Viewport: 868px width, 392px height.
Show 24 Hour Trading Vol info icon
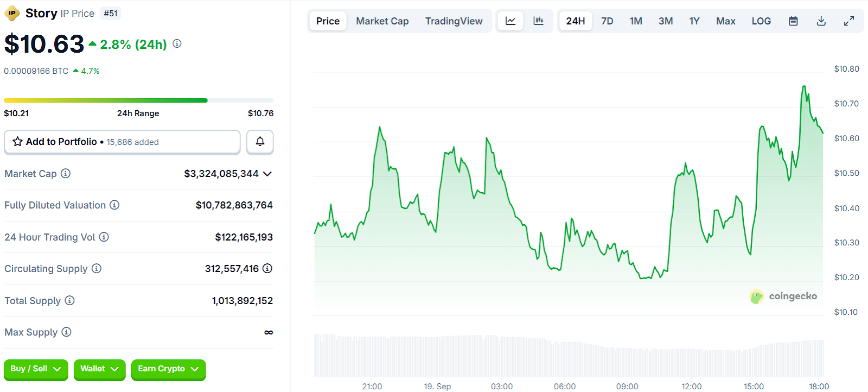104,237
